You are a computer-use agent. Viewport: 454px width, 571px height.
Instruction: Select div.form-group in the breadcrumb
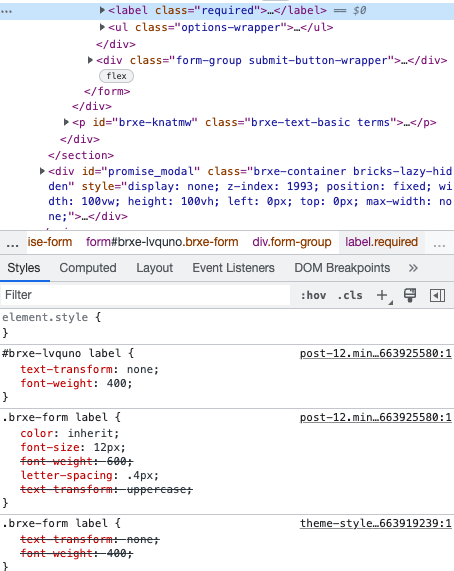(292, 242)
